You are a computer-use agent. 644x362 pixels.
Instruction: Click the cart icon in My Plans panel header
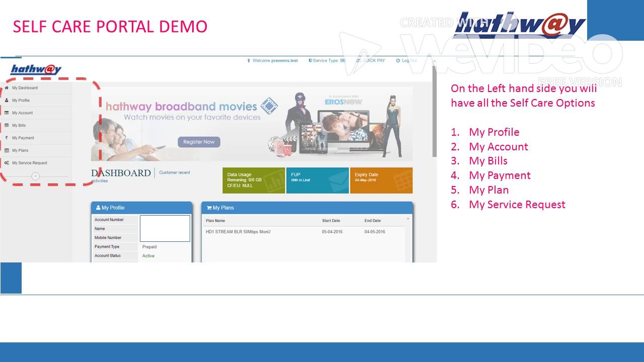(x=209, y=208)
